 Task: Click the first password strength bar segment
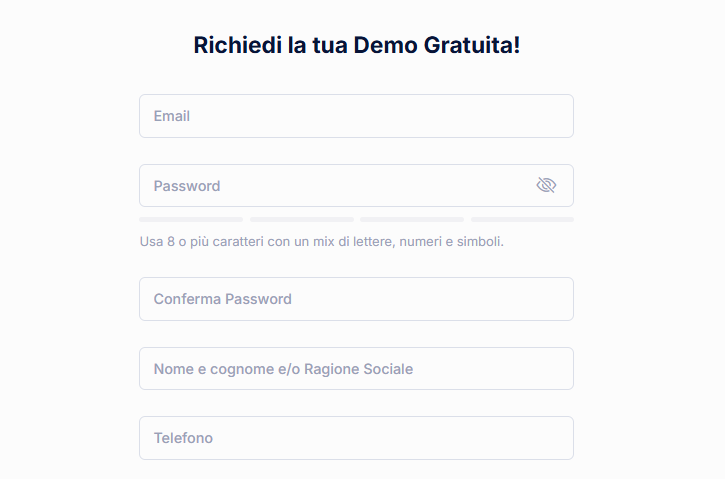(191, 219)
